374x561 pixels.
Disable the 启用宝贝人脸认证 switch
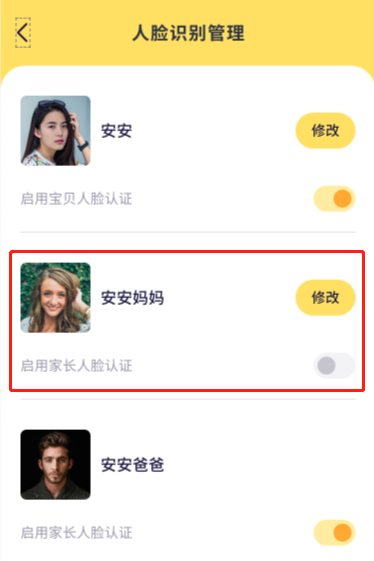334,199
